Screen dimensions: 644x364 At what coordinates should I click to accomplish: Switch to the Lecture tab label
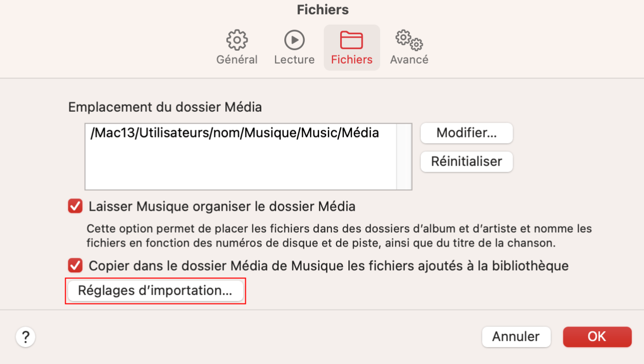(294, 59)
